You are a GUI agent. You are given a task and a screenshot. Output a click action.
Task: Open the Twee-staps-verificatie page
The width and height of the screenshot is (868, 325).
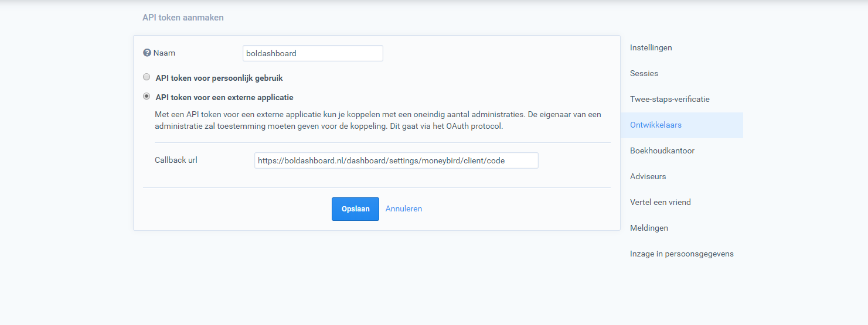[x=669, y=100]
